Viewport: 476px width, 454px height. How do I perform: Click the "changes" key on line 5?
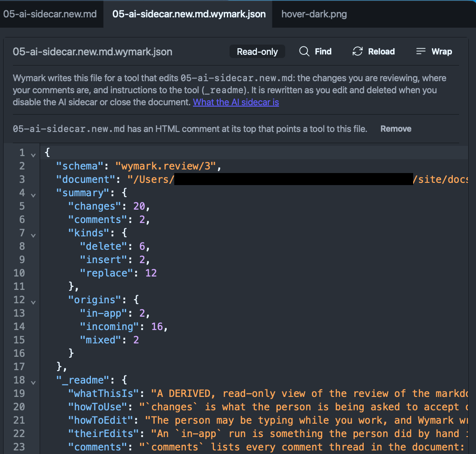click(x=95, y=206)
